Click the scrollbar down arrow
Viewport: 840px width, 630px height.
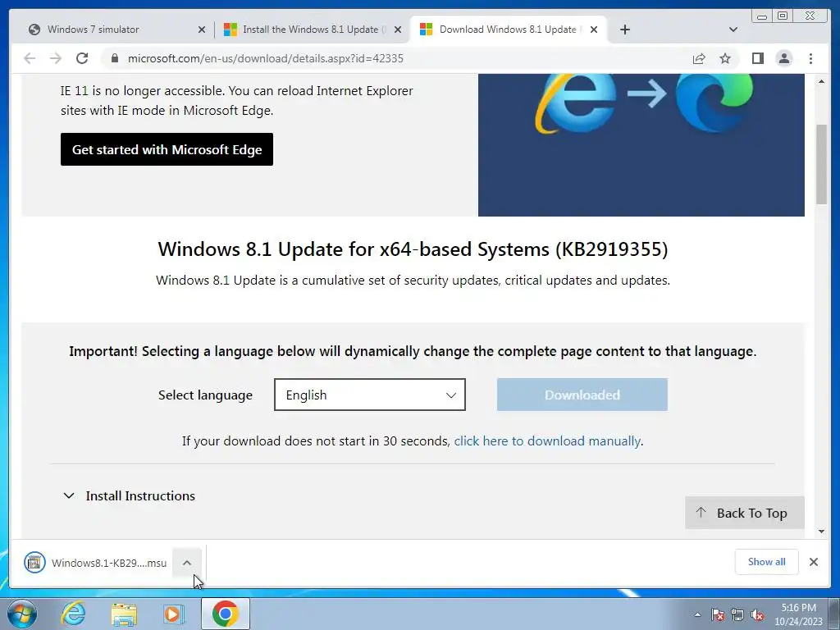point(821,532)
